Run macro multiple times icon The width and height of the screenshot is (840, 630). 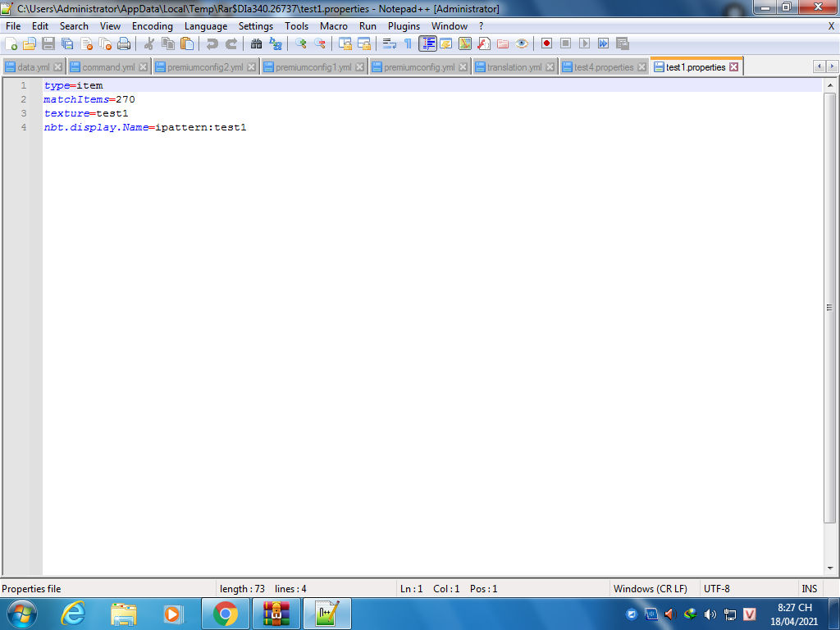click(603, 44)
